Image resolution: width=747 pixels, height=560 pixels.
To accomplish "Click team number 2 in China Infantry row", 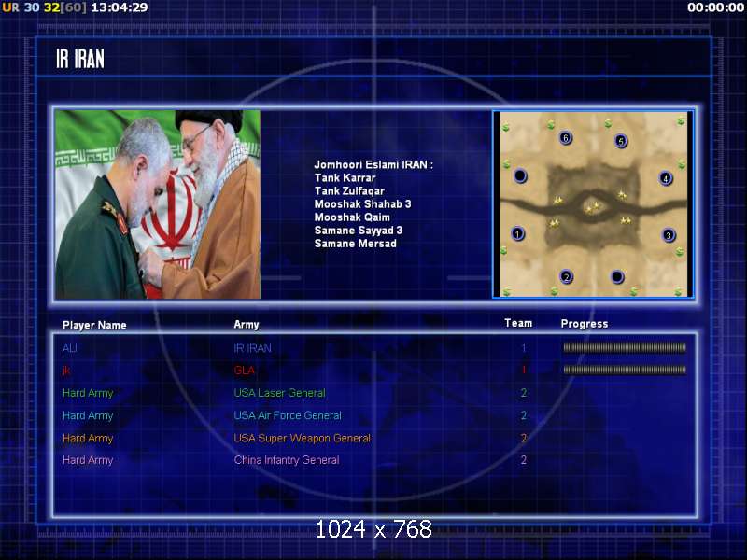I will 524,460.
